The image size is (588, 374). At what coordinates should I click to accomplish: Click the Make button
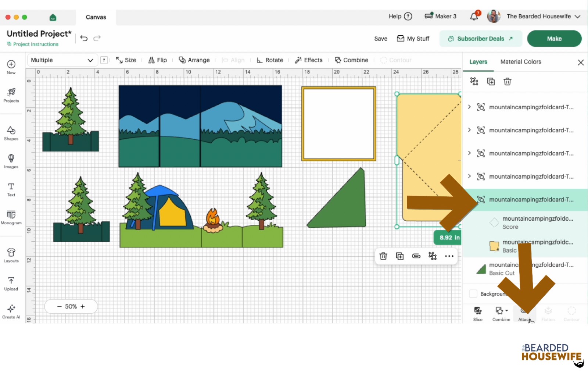[x=554, y=39]
